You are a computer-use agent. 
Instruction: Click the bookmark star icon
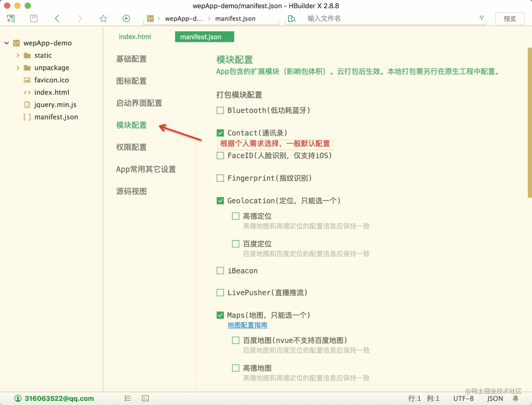(103, 18)
